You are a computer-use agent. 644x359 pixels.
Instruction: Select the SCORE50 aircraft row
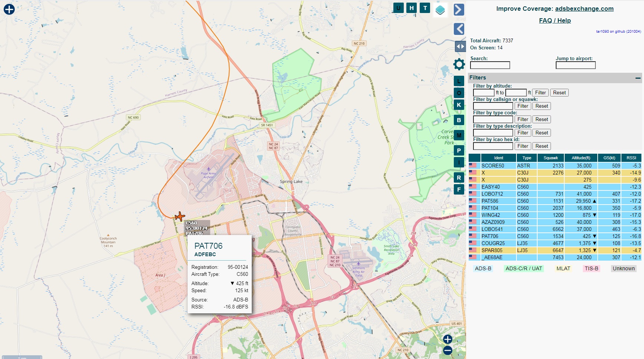[555, 166]
